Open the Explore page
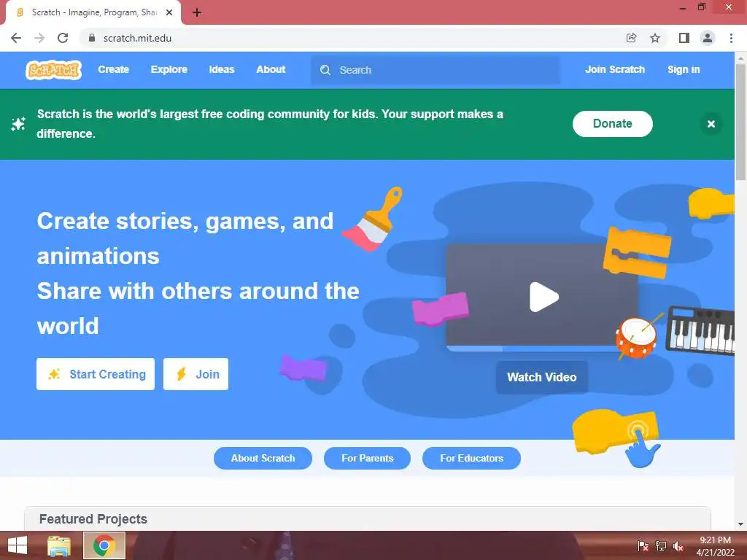Image resolution: width=747 pixels, height=560 pixels. pos(169,69)
